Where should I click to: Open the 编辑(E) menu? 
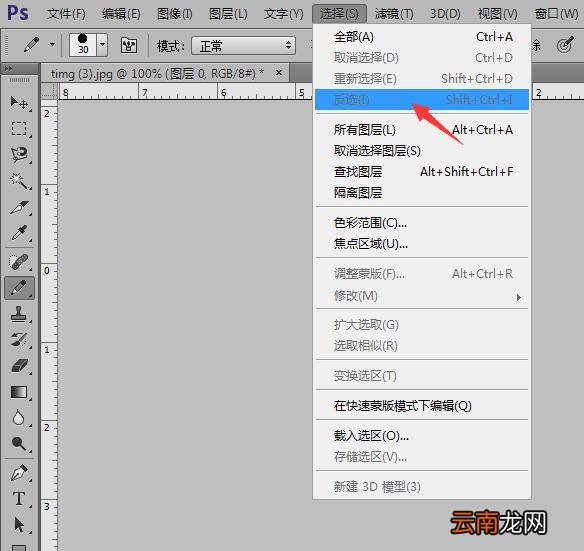click(121, 14)
